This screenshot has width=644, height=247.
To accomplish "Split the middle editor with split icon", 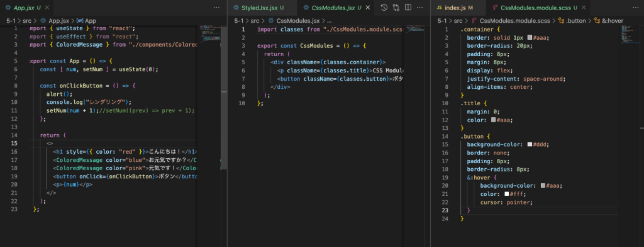I will pos(408,8).
